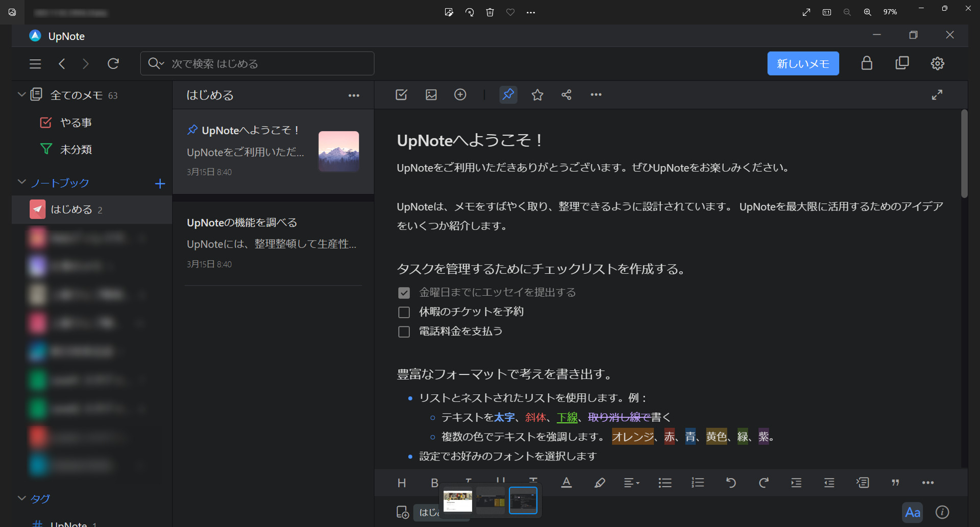Add a new notebook with the plus
The width and height of the screenshot is (980, 527).
click(x=160, y=184)
